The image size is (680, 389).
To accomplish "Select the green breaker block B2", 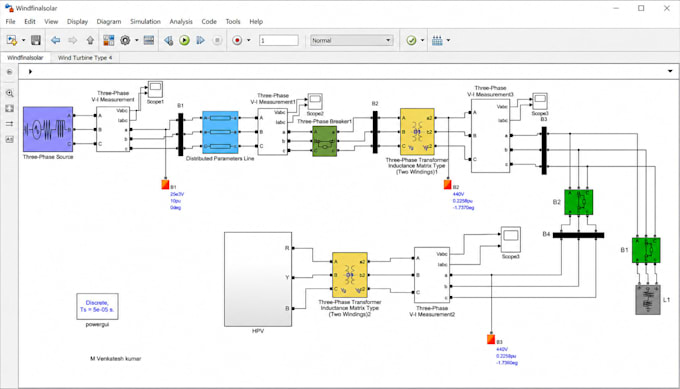I will [579, 202].
